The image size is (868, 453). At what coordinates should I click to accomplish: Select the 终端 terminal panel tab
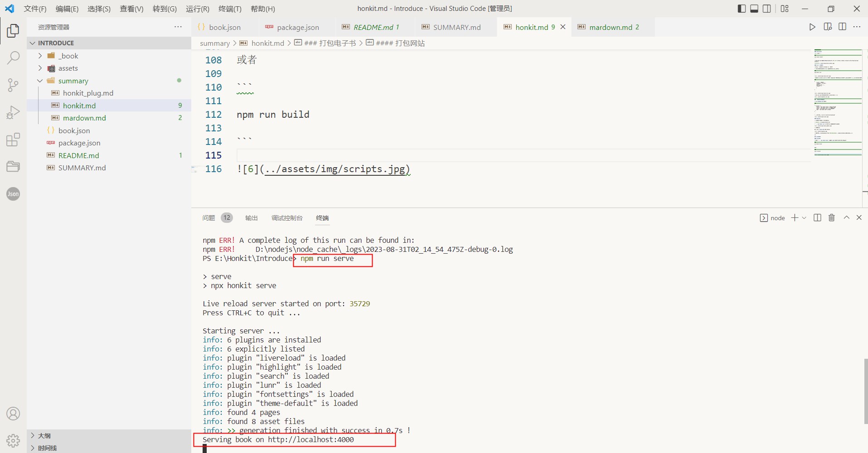click(322, 218)
